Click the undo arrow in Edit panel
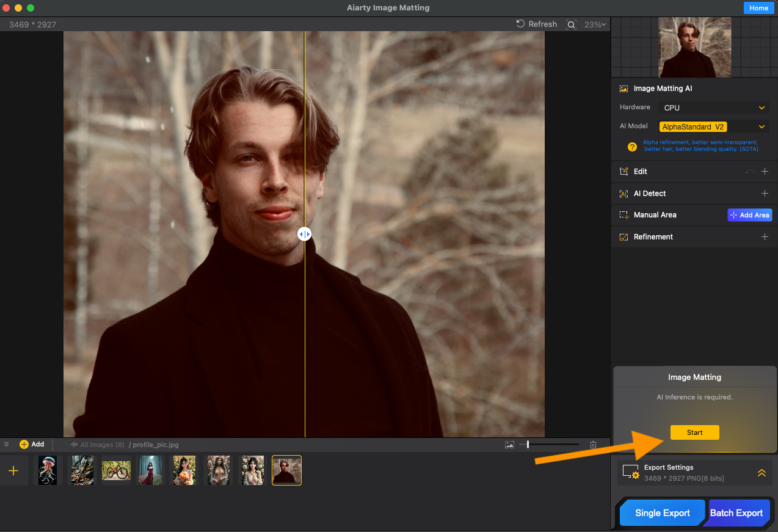 point(751,172)
